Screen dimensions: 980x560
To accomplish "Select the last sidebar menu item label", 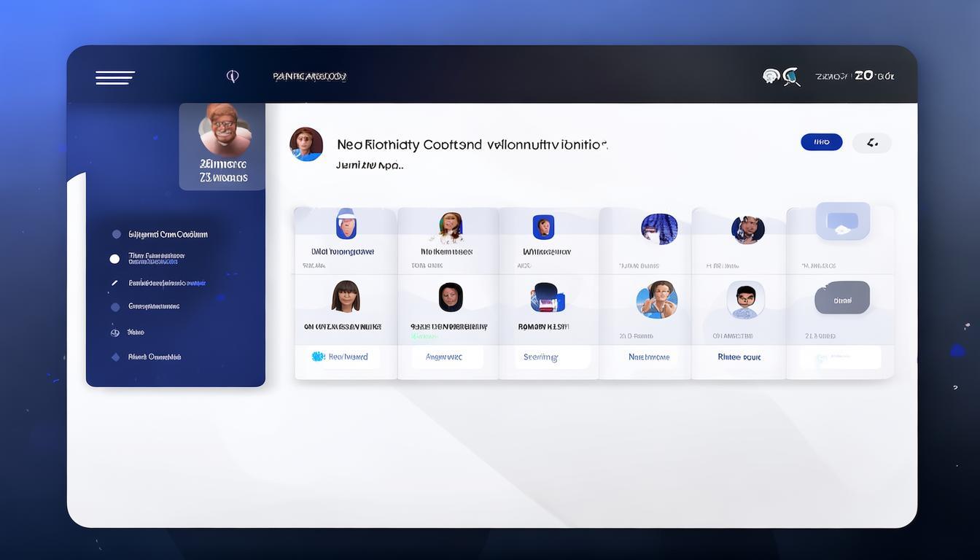I will (155, 357).
